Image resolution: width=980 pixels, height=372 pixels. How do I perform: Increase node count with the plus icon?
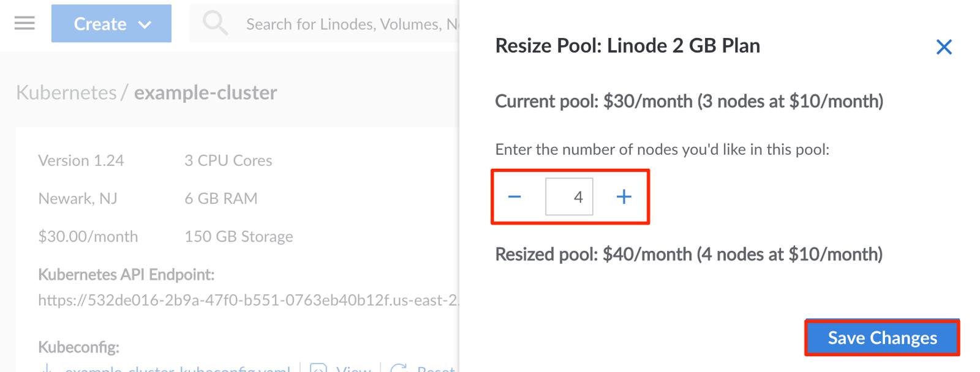(x=624, y=196)
